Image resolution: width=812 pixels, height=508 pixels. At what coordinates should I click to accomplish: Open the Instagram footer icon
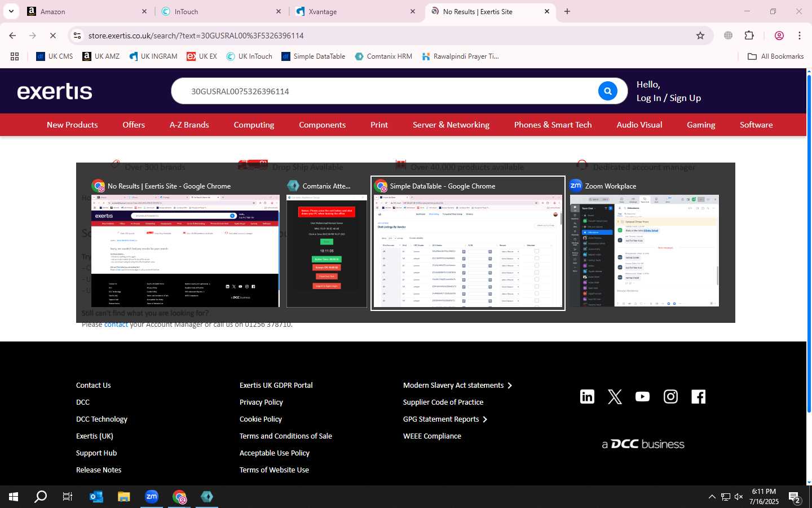click(670, 397)
